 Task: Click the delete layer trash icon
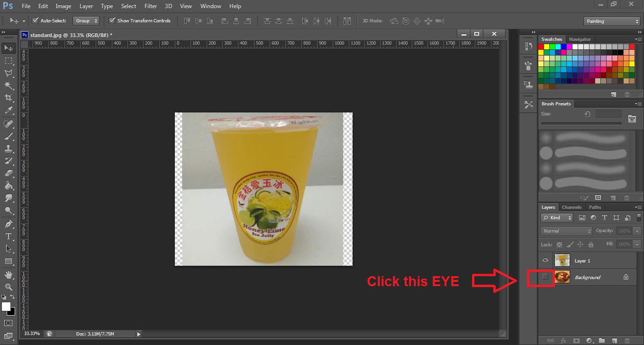pos(626,341)
